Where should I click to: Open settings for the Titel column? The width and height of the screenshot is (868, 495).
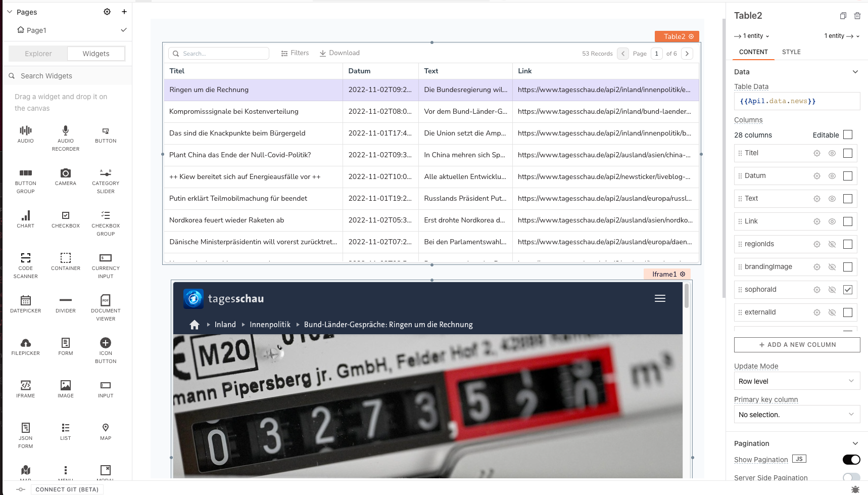pyautogui.click(x=817, y=153)
